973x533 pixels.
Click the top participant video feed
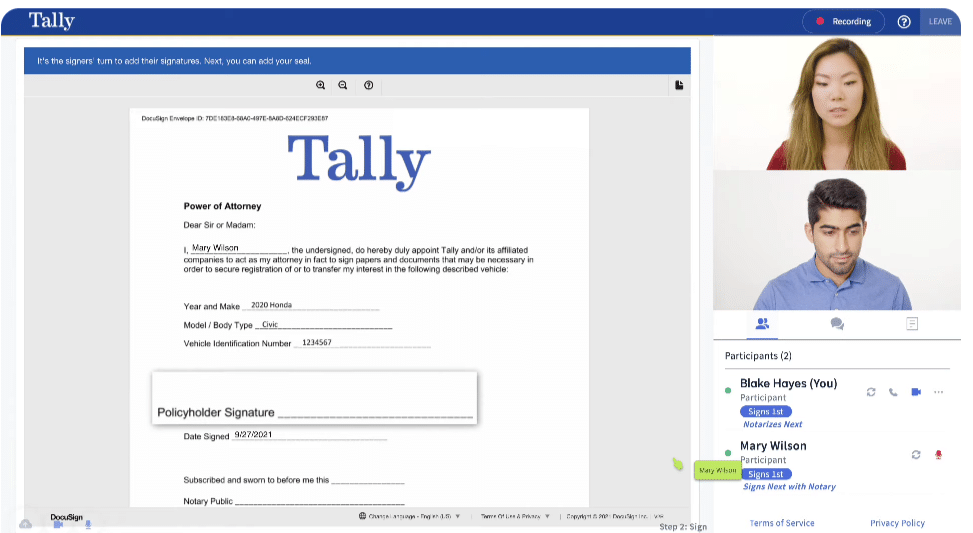(x=836, y=103)
